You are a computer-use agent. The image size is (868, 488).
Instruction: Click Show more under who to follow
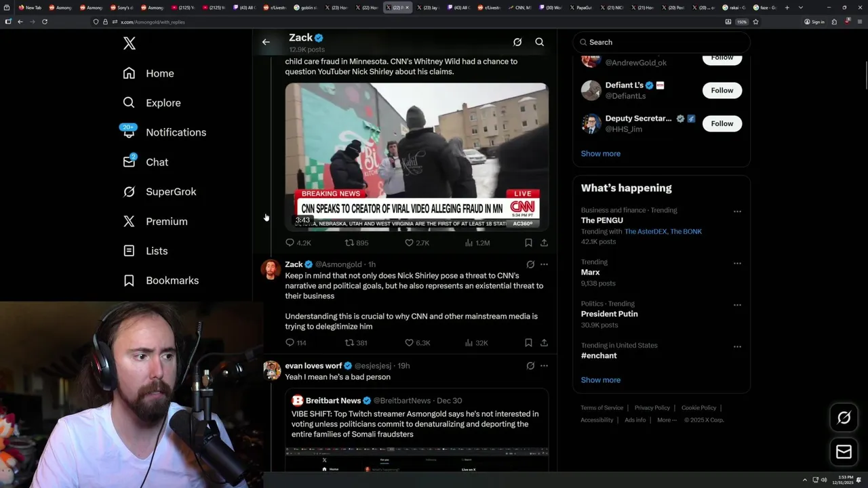600,154
